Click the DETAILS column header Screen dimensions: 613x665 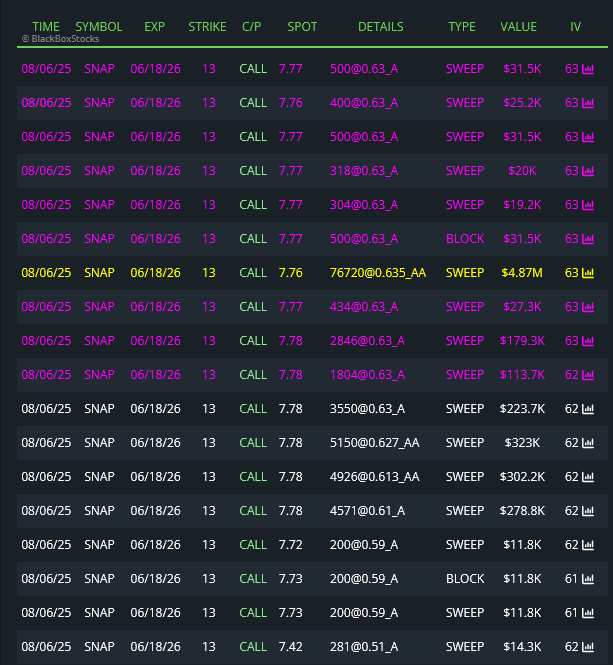tap(381, 27)
